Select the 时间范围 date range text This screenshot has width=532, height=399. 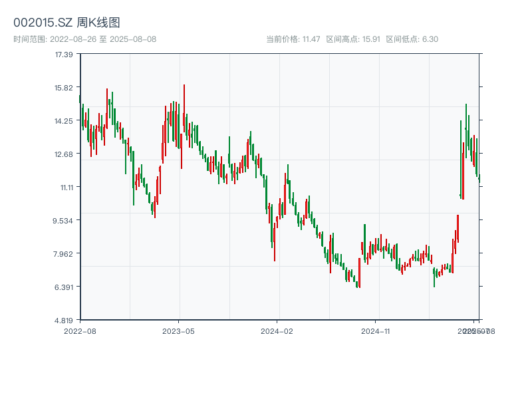click(x=84, y=39)
